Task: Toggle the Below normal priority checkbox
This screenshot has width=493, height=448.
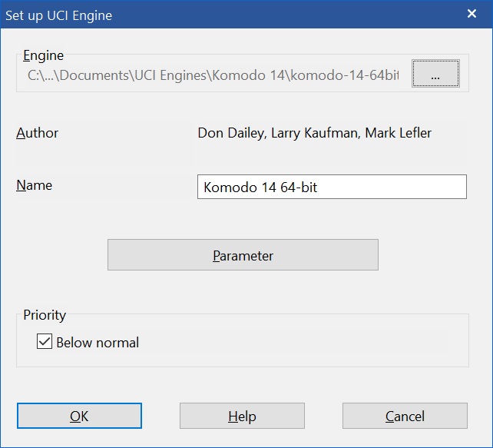Action: click(45, 342)
